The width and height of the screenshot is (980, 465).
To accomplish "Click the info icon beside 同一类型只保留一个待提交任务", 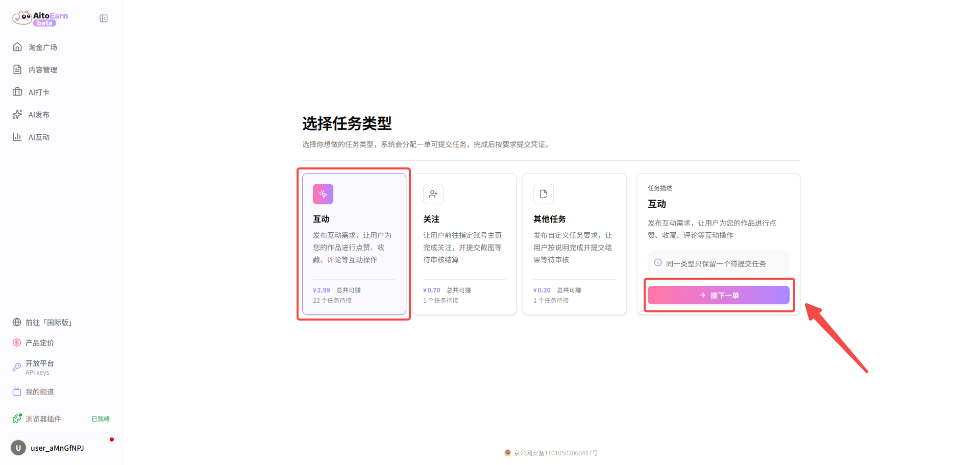I will (658, 263).
